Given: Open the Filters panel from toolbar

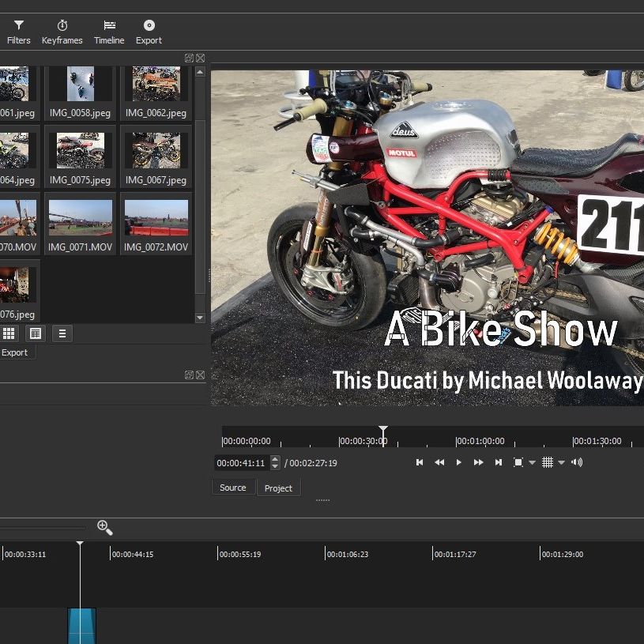Looking at the screenshot, I should pos(18,32).
